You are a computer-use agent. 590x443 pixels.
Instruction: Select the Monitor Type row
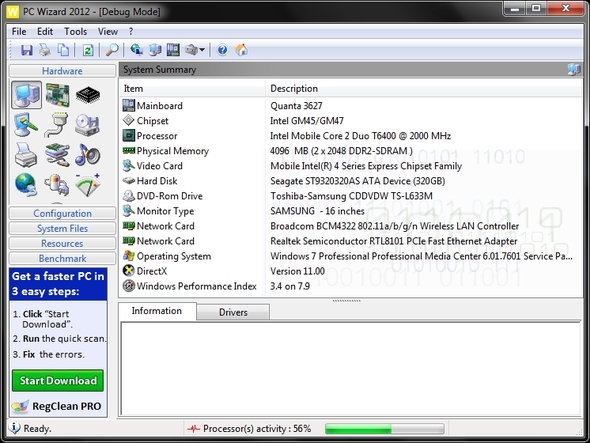tap(351, 211)
